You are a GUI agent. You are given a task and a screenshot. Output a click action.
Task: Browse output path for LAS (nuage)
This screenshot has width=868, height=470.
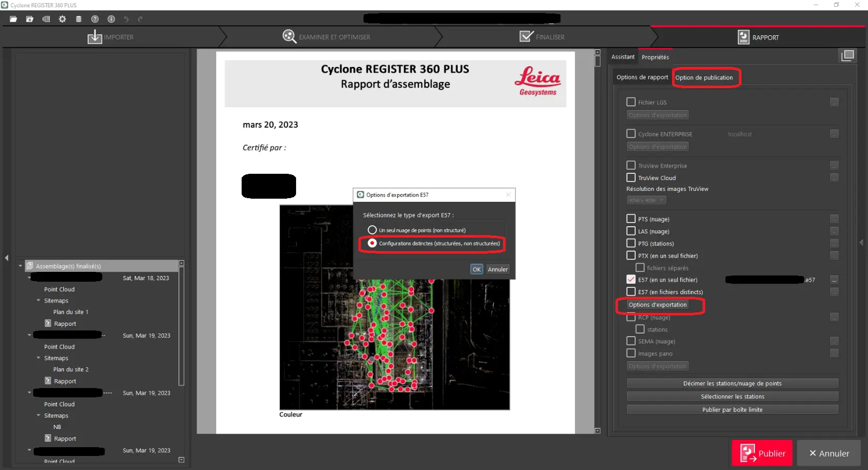pyautogui.click(x=834, y=231)
